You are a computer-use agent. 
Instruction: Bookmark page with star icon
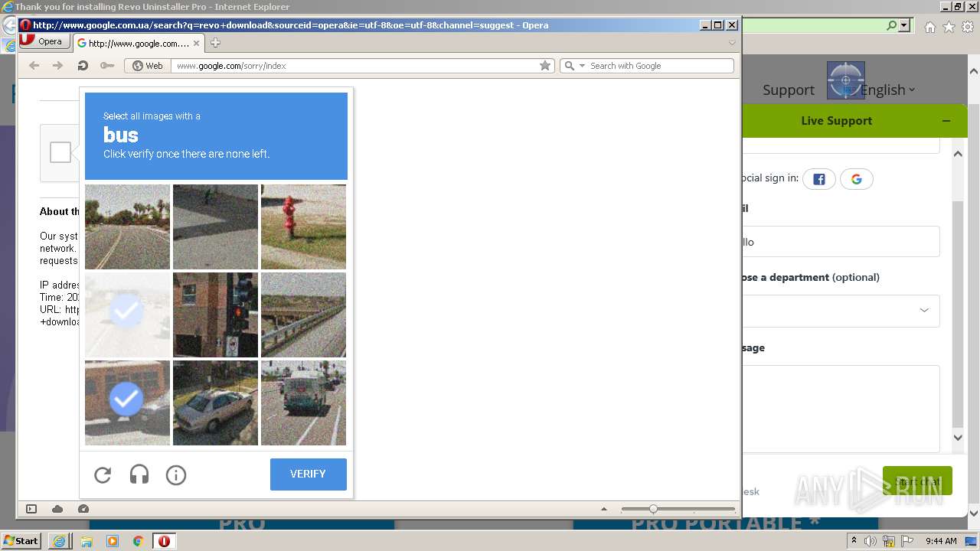point(545,66)
